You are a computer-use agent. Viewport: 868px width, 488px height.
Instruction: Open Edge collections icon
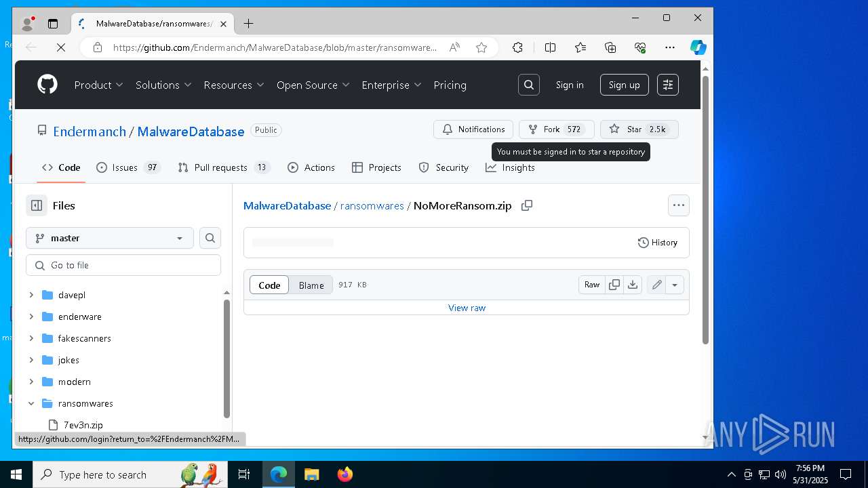[x=610, y=47]
